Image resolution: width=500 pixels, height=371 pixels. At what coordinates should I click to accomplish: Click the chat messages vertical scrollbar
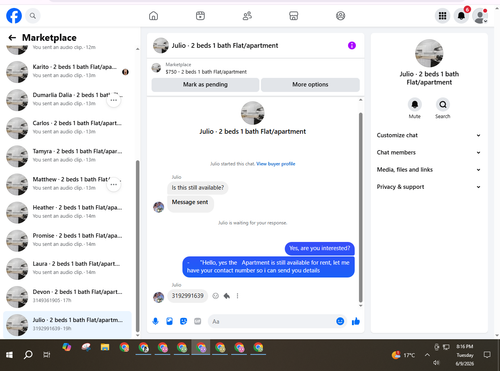point(360,207)
